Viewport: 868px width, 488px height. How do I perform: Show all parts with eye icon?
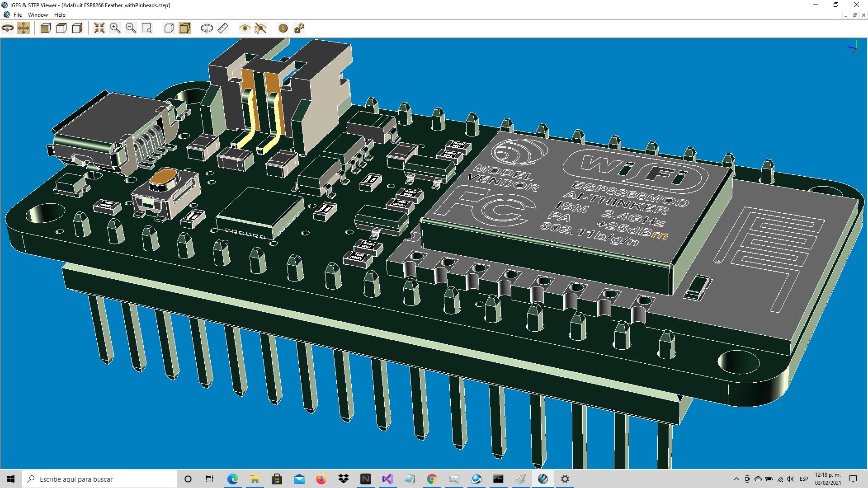[x=245, y=28]
